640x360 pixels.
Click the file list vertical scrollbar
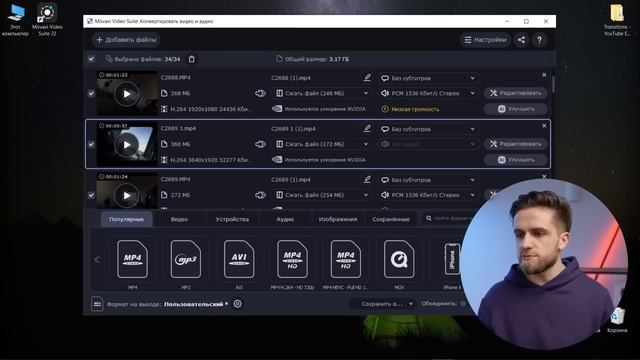[x=553, y=85]
